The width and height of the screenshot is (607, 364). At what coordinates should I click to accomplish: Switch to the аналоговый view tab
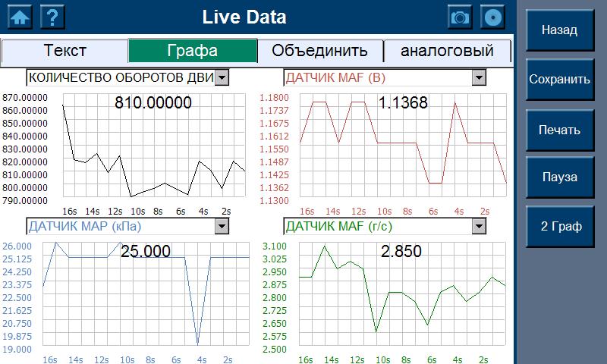446,51
